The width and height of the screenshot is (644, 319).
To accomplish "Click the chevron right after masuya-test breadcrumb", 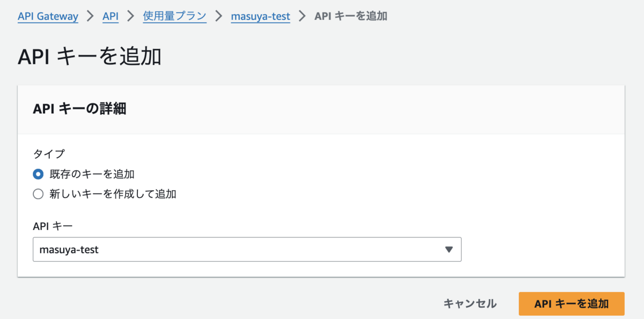I will (x=302, y=16).
